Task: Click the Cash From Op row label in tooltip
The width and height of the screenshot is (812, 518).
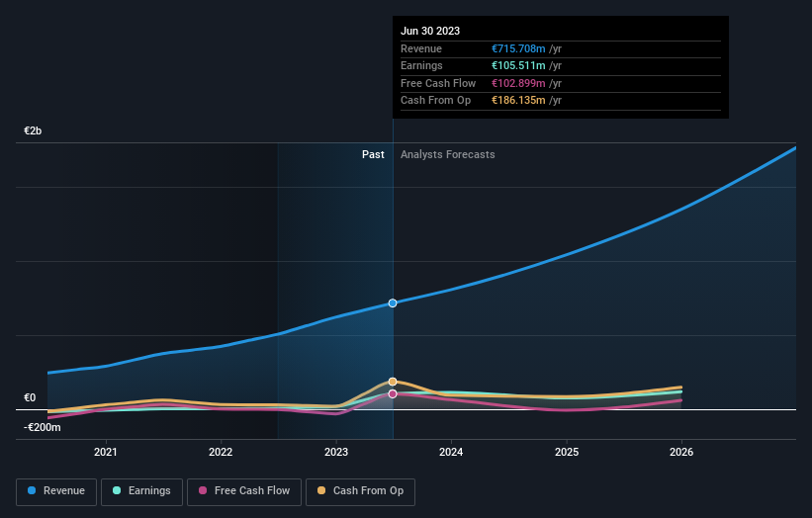Action: [x=435, y=101]
